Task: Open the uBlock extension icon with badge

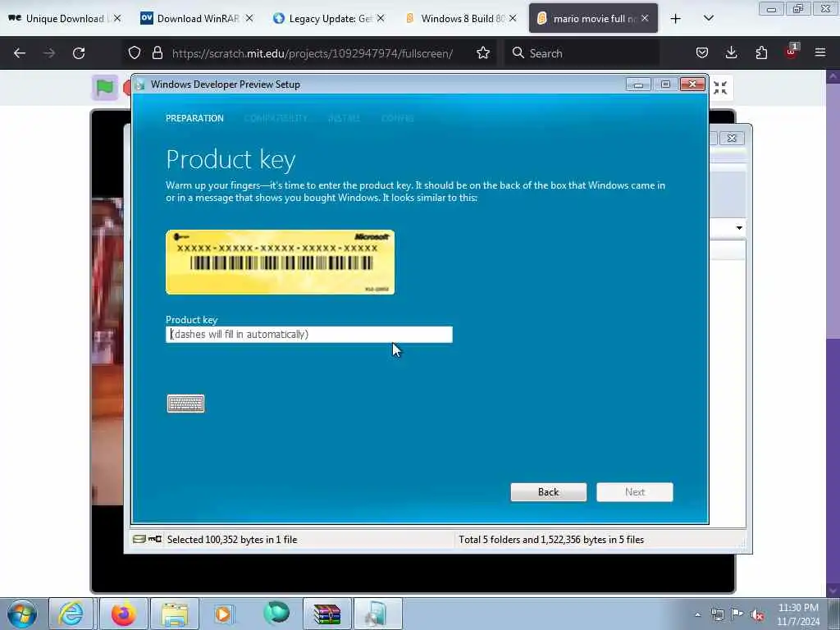Action: (792, 52)
